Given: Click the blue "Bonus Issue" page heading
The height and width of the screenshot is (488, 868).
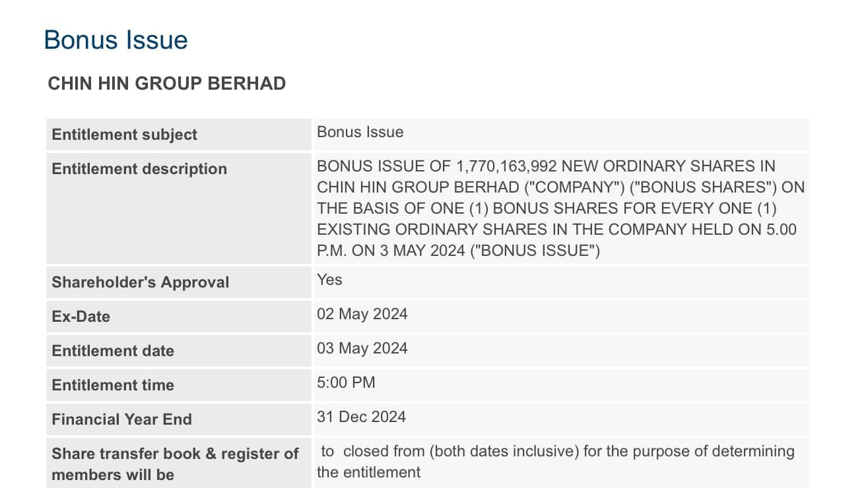Looking at the screenshot, I should (116, 40).
